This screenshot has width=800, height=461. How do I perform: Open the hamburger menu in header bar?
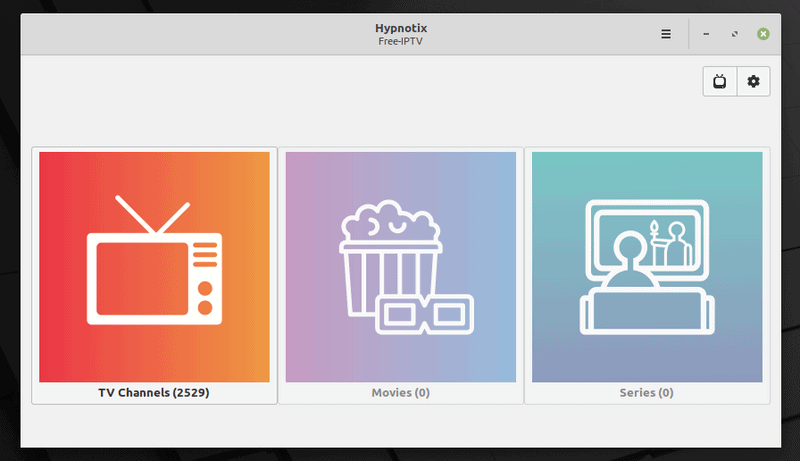click(666, 34)
